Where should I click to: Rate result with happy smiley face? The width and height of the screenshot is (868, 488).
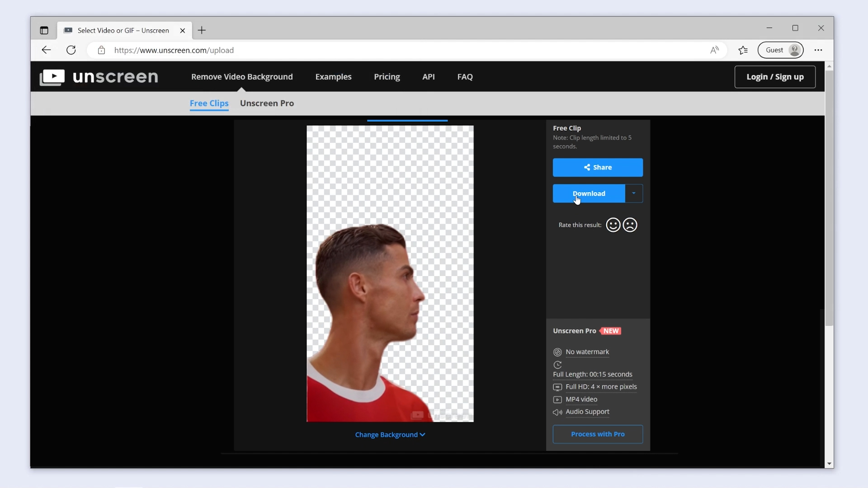point(613,225)
